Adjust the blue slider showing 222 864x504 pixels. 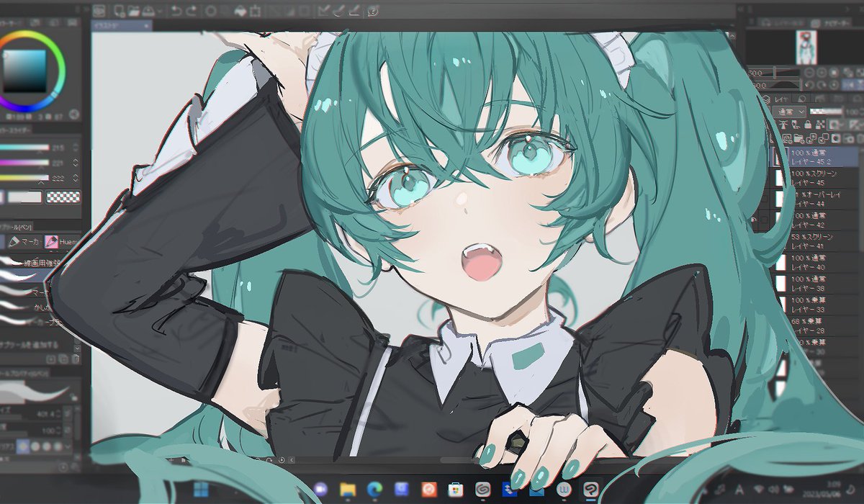pyautogui.click(x=25, y=178)
